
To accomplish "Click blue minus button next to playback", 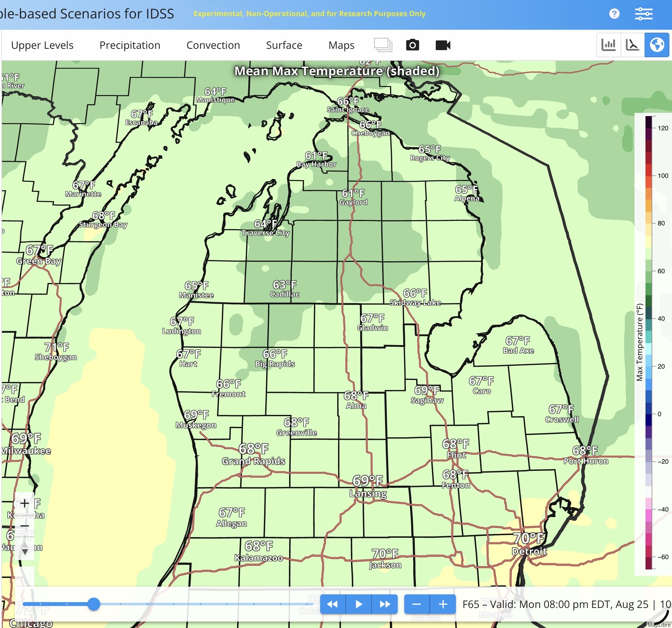I will [x=417, y=604].
